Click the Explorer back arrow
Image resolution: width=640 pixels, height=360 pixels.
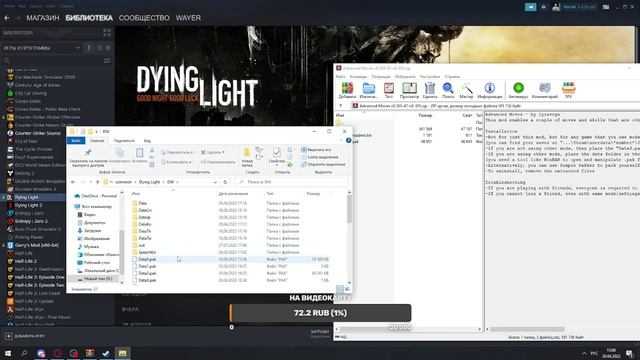pyautogui.click(x=73, y=182)
